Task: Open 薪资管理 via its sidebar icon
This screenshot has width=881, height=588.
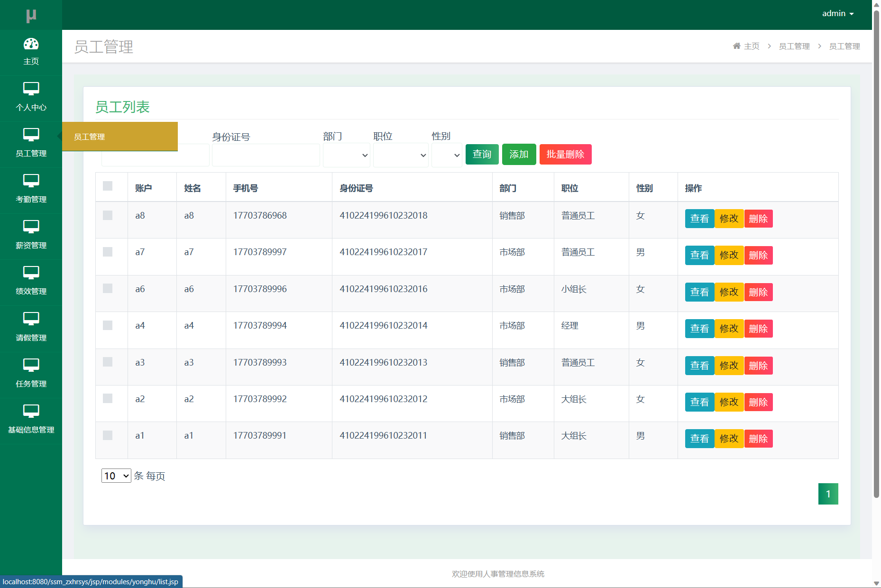Action: point(31,227)
